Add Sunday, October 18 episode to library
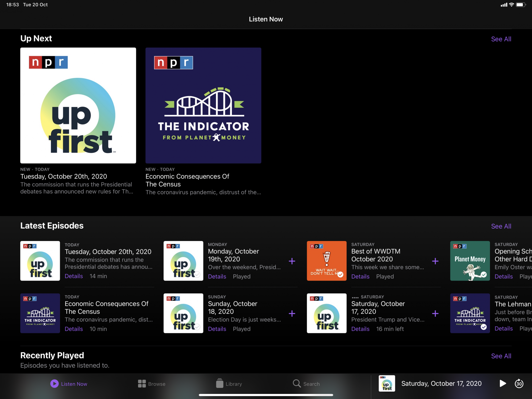Screen dimensions: 532x399 pyautogui.click(x=292, y=314)
